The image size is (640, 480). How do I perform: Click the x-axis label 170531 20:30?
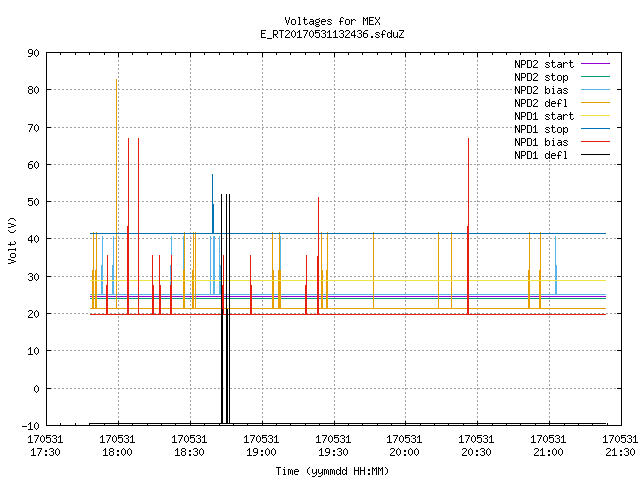(476, 446)
